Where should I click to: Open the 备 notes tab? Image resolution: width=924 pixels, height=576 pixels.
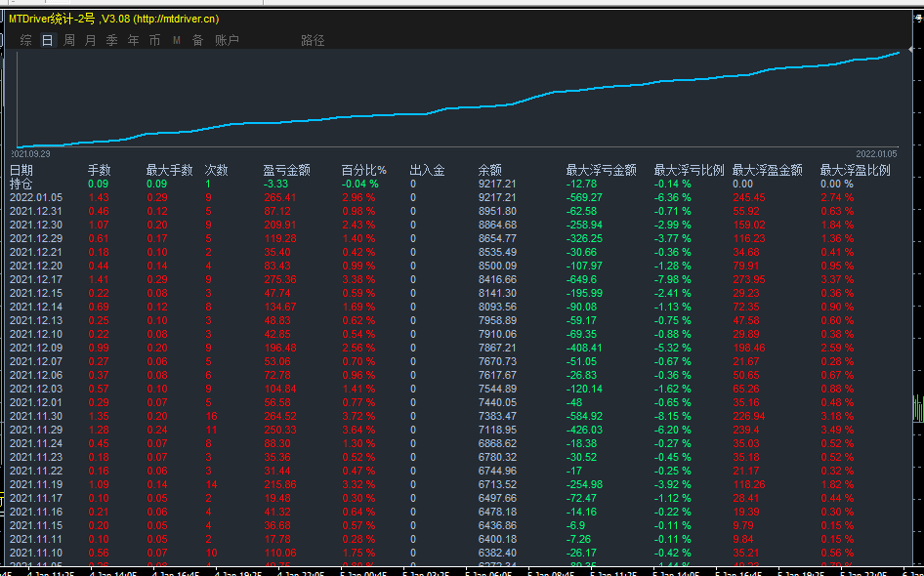click(x=198, y=40)
